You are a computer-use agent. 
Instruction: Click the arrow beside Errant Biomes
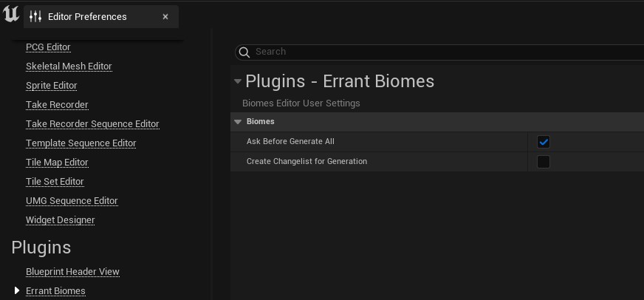click(17, 290)
